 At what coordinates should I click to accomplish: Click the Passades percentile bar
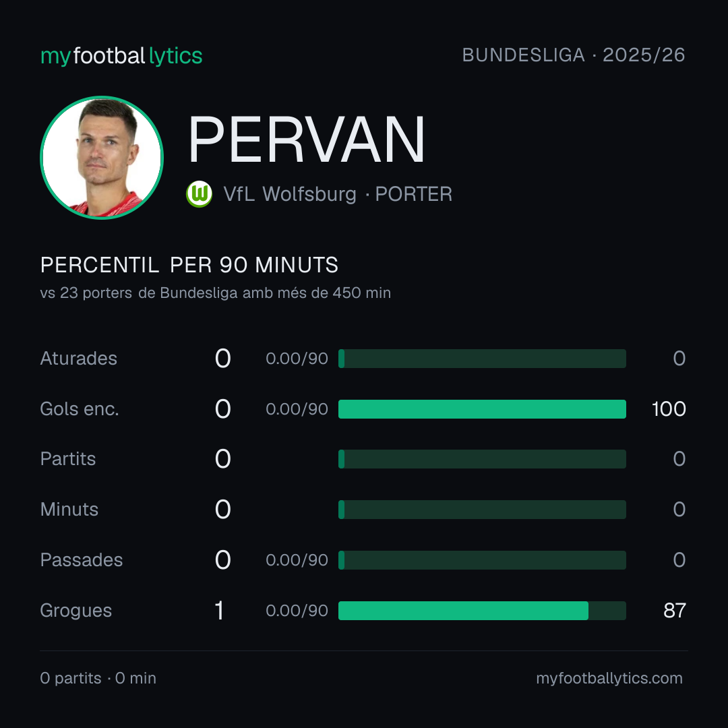482,560
